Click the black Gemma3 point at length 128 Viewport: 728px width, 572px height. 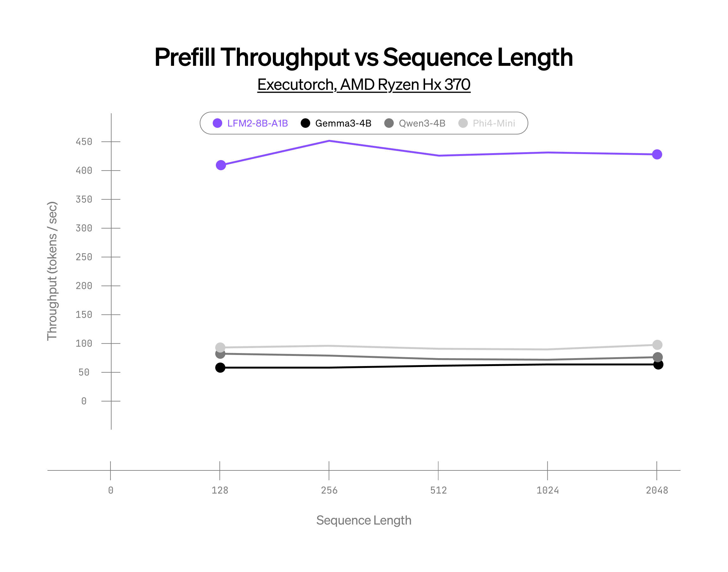[220, 367]
